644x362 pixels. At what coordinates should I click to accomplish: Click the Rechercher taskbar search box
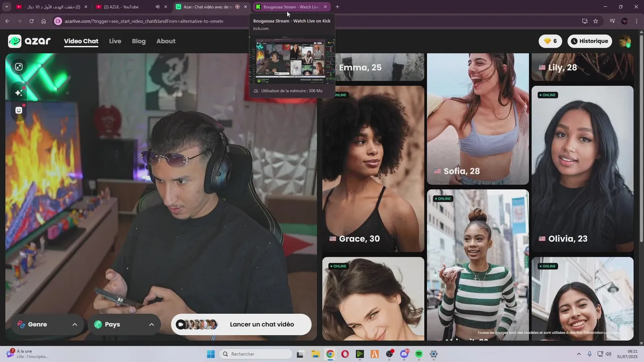(256, 354)
